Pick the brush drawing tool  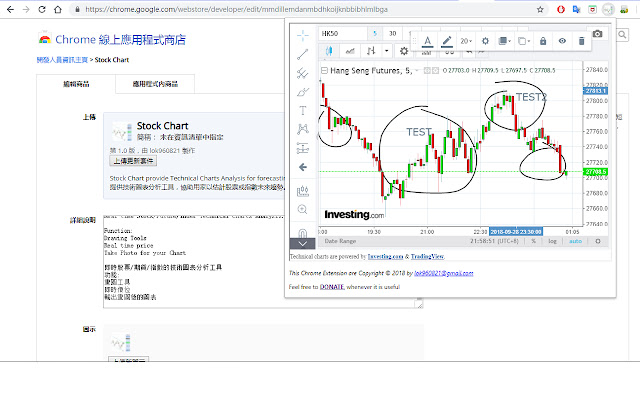click(x=302, y=92)
